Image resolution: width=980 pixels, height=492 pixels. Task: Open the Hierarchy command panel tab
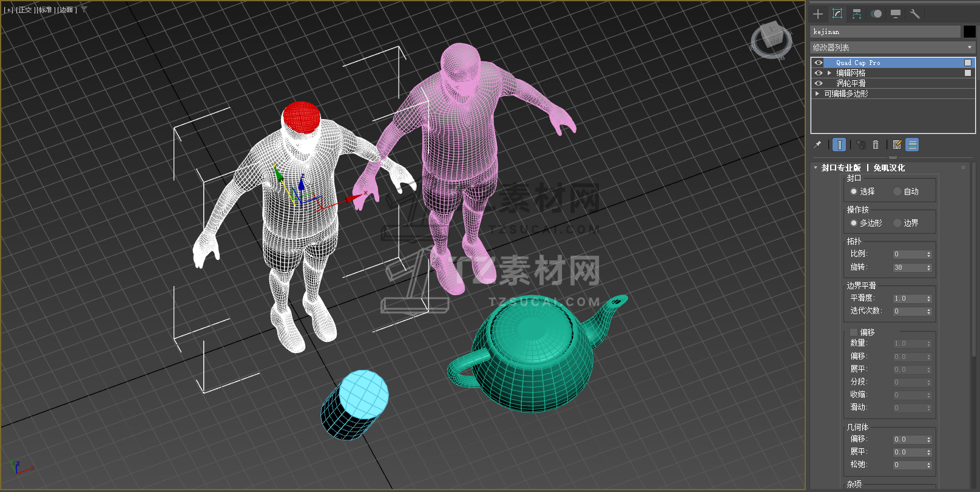tap(857, 14)
